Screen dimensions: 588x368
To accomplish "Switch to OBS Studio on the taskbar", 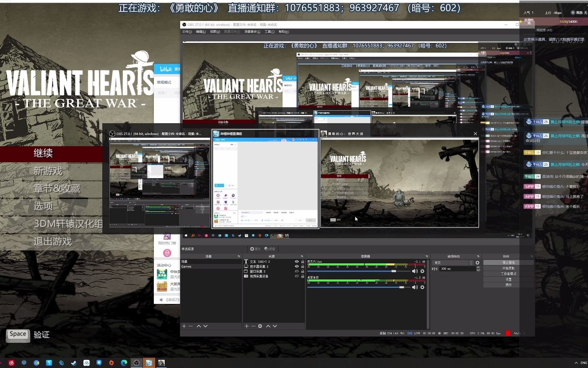I will click(136, 363).
